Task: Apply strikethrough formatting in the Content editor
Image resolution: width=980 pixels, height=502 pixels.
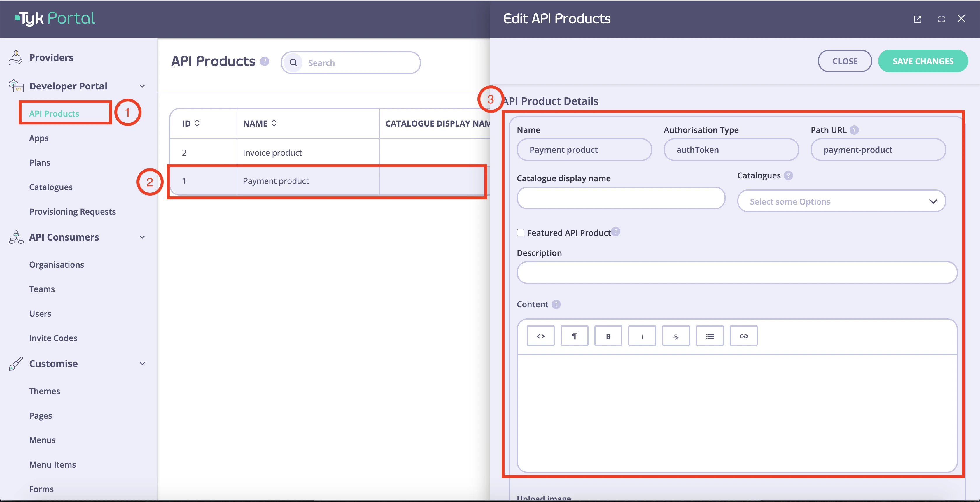Action: tap(676, 336)
